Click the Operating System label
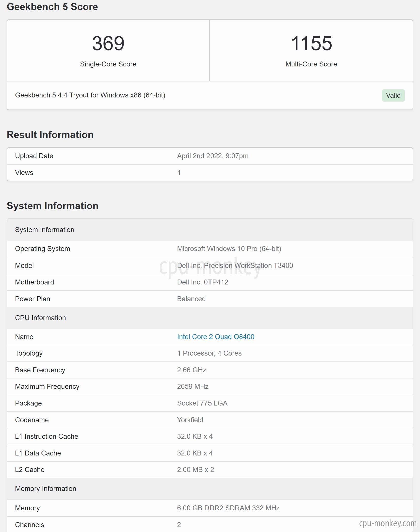This screenshot has width=420, height=532. click(43, 249)
